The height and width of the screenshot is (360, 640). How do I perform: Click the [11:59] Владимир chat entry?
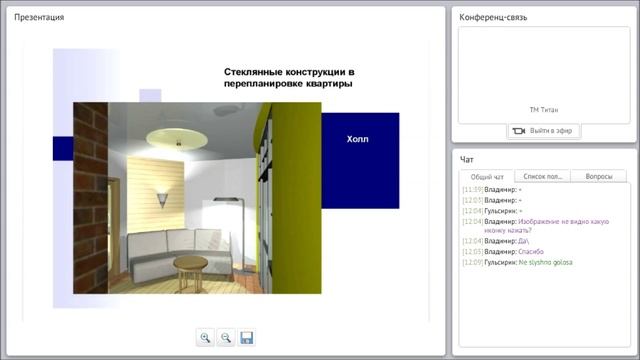click(492, 190)
